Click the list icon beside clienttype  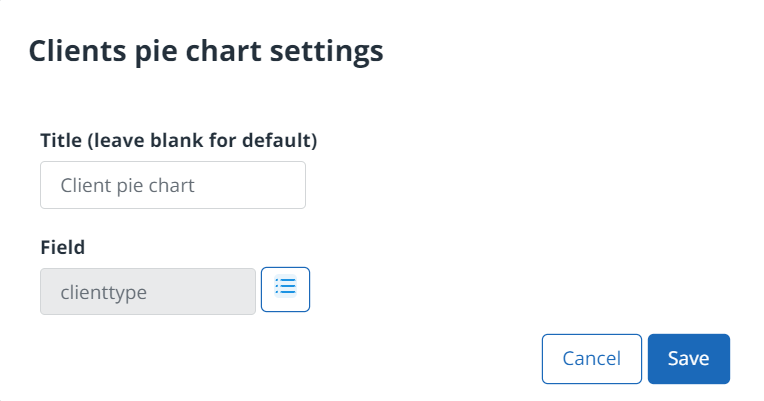click(285, 290)
